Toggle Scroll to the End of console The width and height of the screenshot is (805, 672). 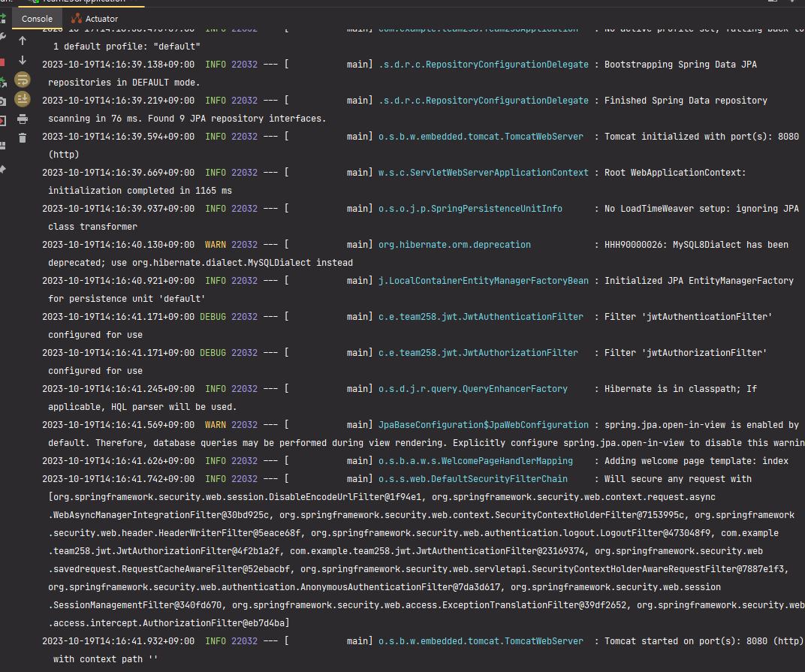[x=23, y=99]
